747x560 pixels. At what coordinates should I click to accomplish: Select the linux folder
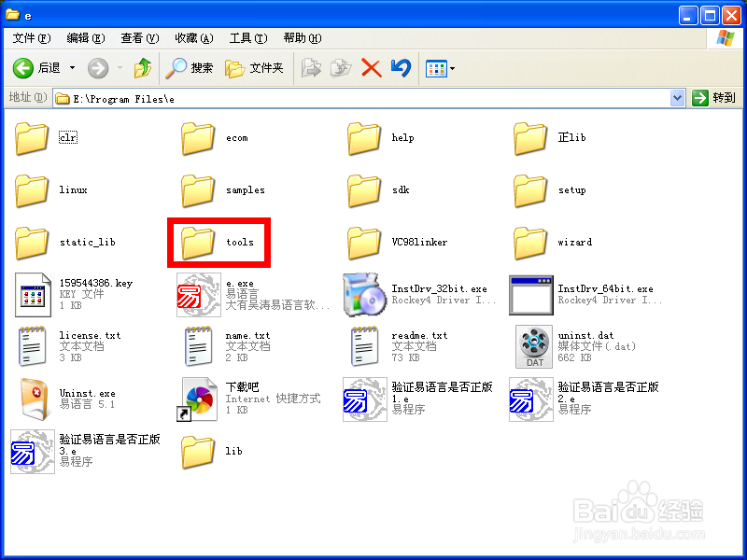click(51, 190)
